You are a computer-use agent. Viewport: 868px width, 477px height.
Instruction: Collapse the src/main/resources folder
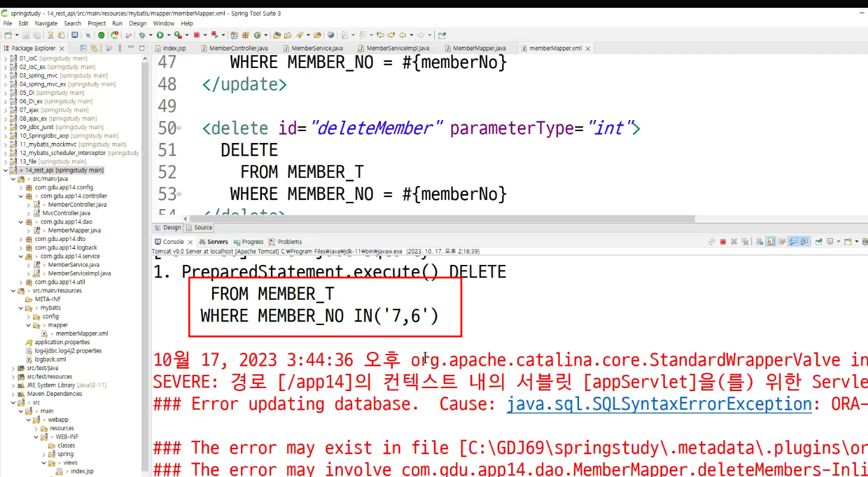coord(14,291)
